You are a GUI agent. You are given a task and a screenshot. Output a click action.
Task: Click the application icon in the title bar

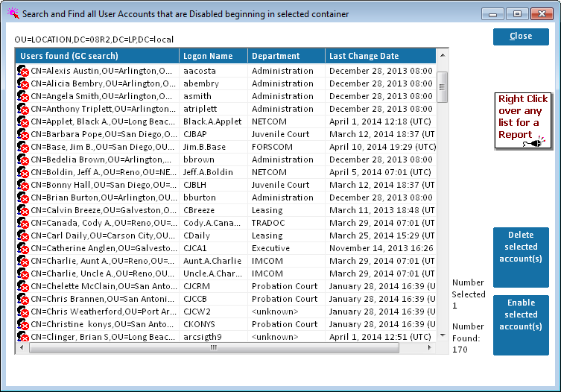click(13, 14)
